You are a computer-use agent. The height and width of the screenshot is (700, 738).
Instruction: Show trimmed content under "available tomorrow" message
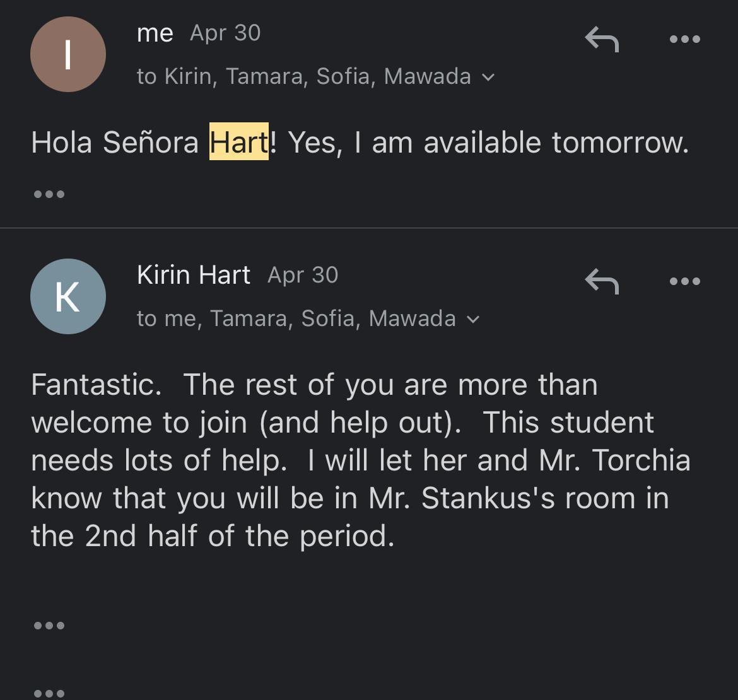[49, 194]
